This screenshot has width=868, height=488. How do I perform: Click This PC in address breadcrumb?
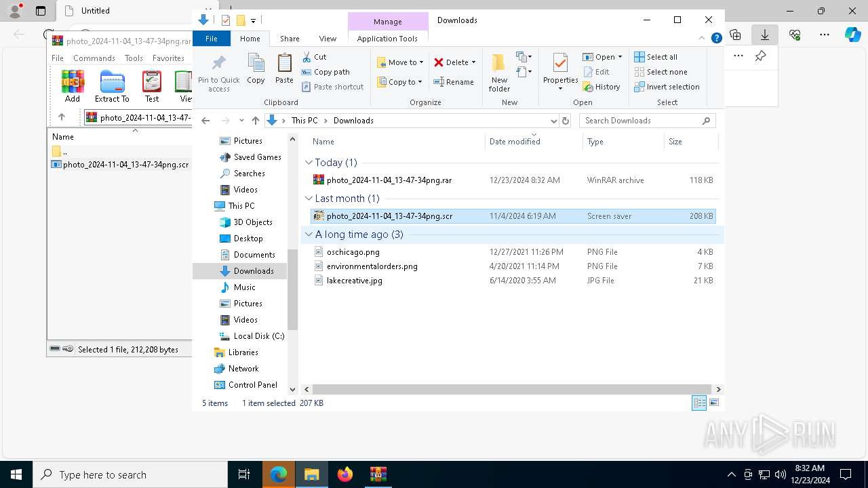[304, 121]
